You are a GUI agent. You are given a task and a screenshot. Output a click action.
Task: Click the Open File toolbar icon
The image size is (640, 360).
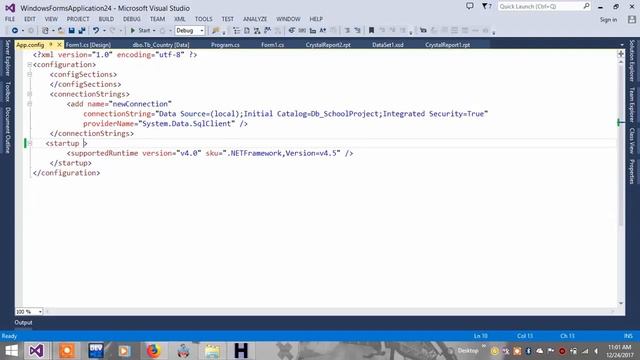click(x=60, y=31)
